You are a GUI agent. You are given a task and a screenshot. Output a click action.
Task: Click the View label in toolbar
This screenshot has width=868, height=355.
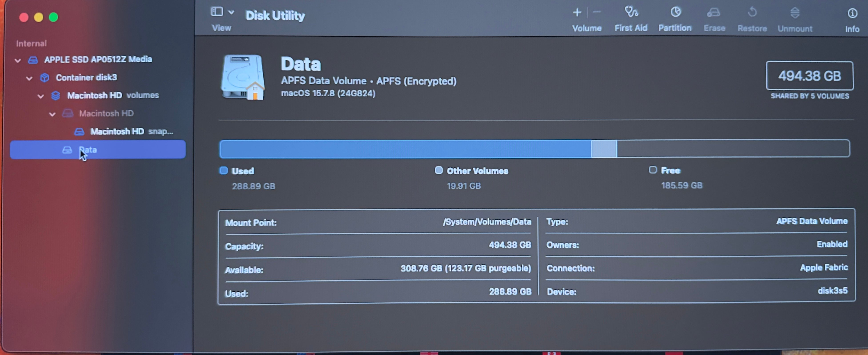pyautogui.click(x=221, y=28)
